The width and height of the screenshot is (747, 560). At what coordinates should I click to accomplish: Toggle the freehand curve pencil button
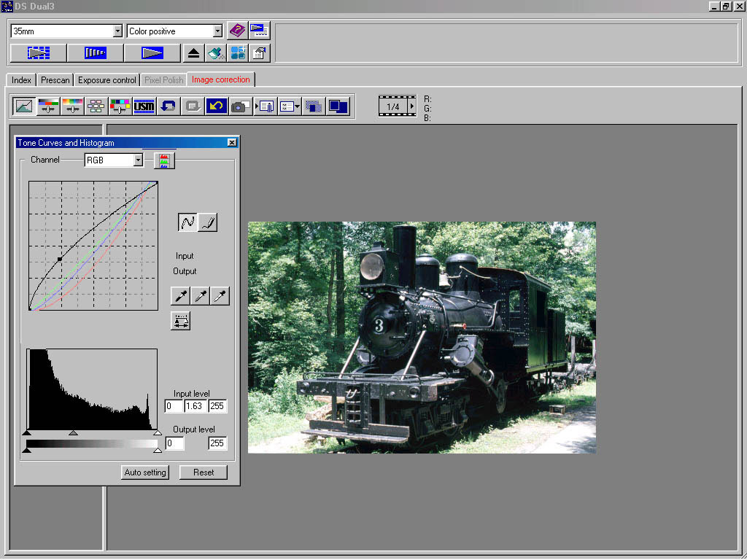click(208, 222)
